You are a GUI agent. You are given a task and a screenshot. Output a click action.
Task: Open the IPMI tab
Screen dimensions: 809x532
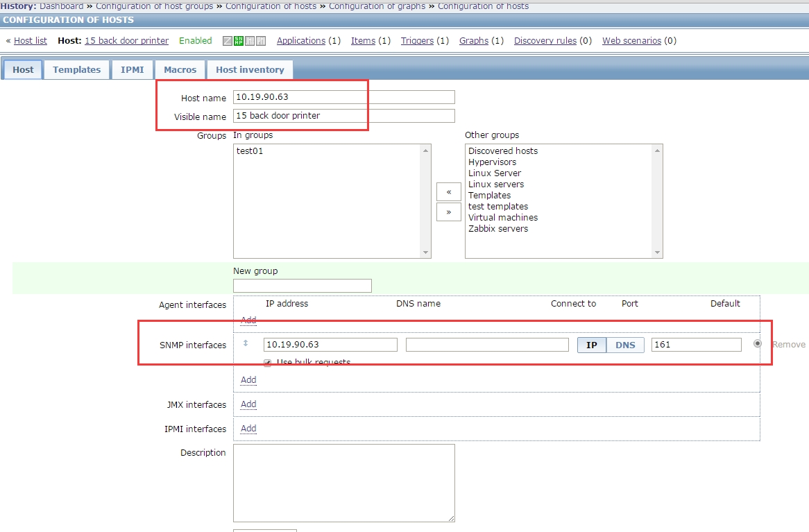[x=132, y=69]
